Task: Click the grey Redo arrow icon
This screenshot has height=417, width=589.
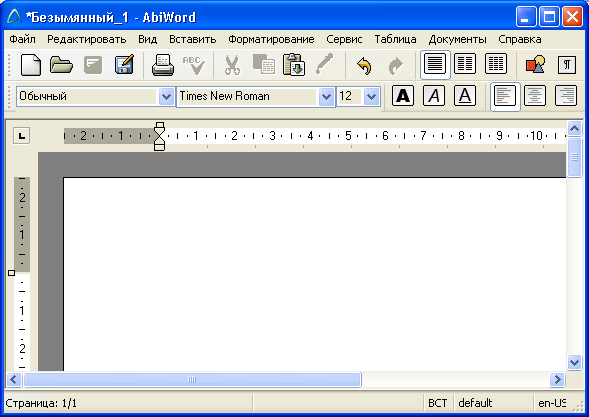Action: coord(396,66)
